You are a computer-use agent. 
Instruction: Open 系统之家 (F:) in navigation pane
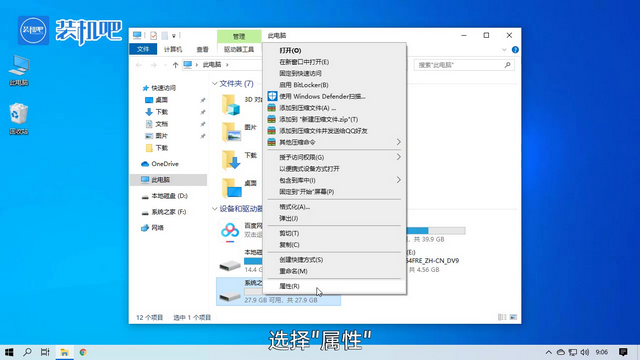(168, 212)
